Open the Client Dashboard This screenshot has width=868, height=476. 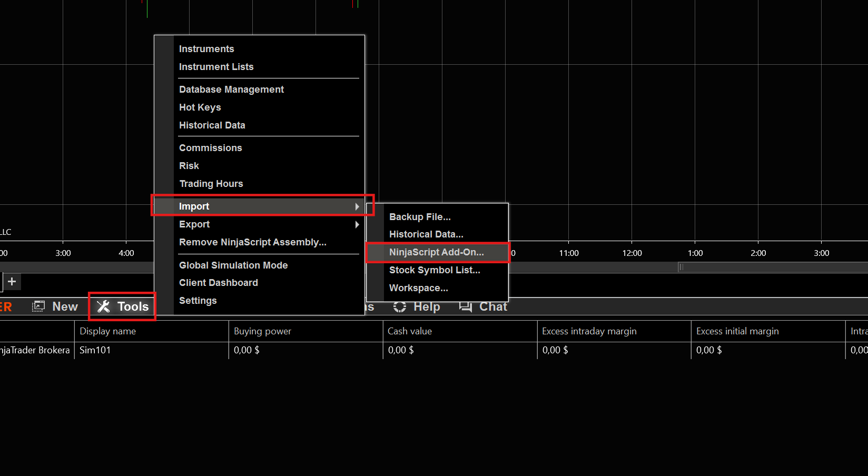(218, 283)
